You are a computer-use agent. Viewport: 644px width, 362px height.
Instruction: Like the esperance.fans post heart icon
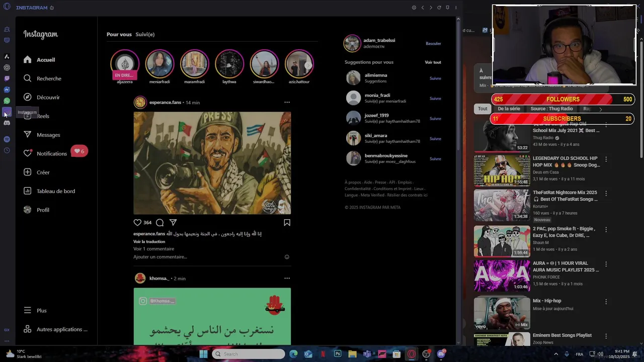137,222
